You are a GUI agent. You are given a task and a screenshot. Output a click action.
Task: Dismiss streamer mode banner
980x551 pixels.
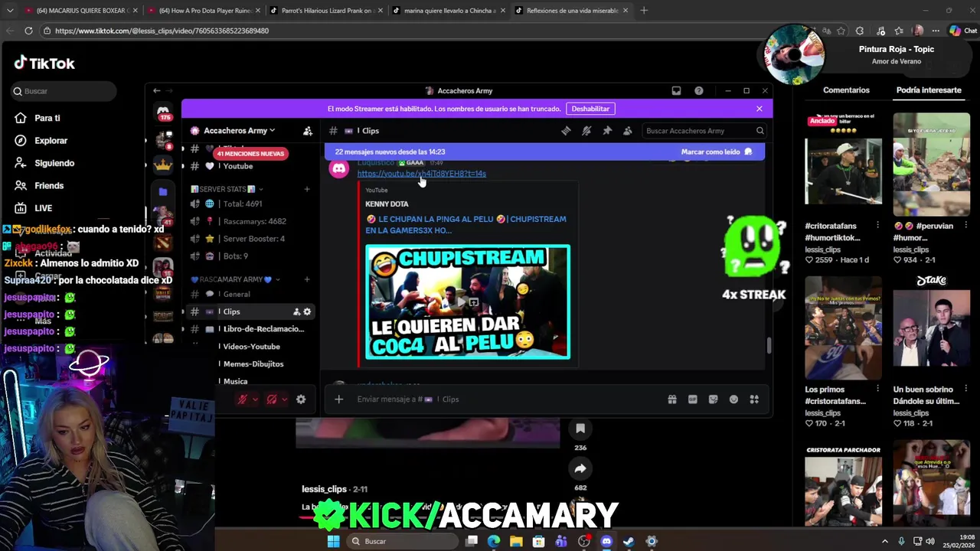coord(759,109)
